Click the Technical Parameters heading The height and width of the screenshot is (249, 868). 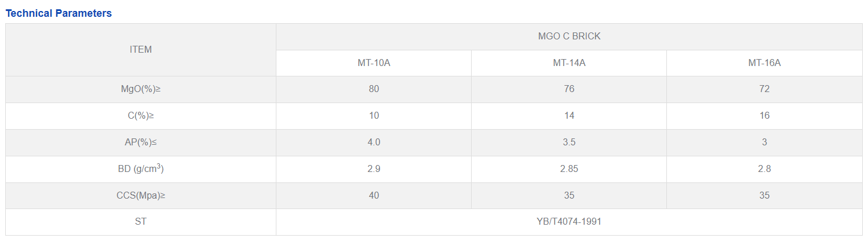coord(59,13)
